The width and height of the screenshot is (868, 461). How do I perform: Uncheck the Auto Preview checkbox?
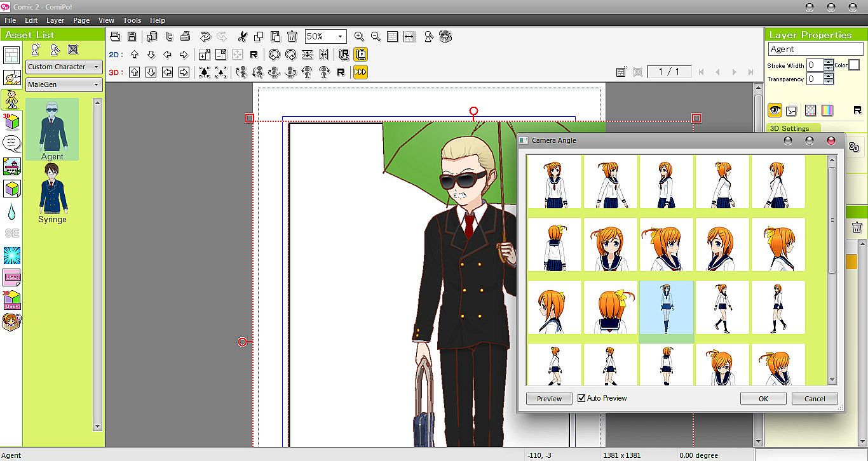[581, 398]
